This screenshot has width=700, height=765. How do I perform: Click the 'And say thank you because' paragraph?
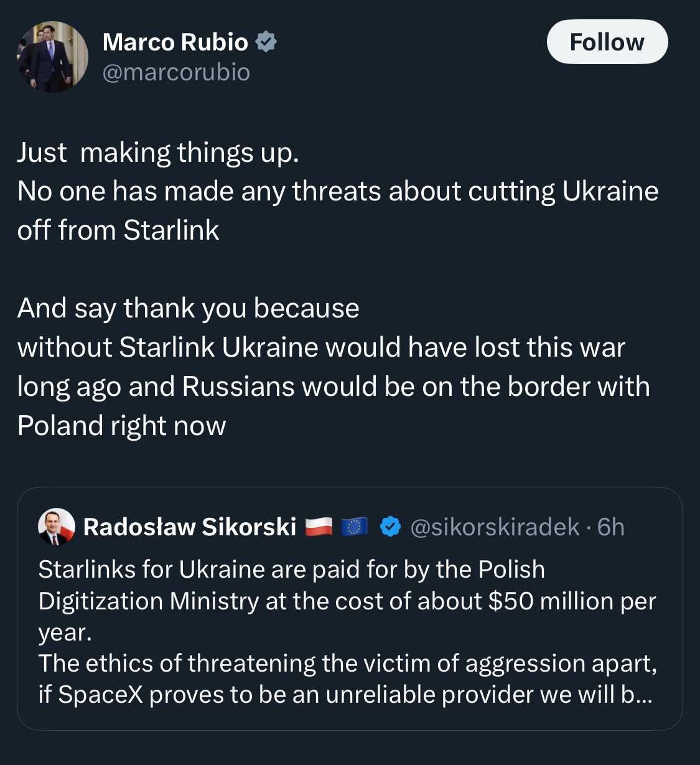189,309
